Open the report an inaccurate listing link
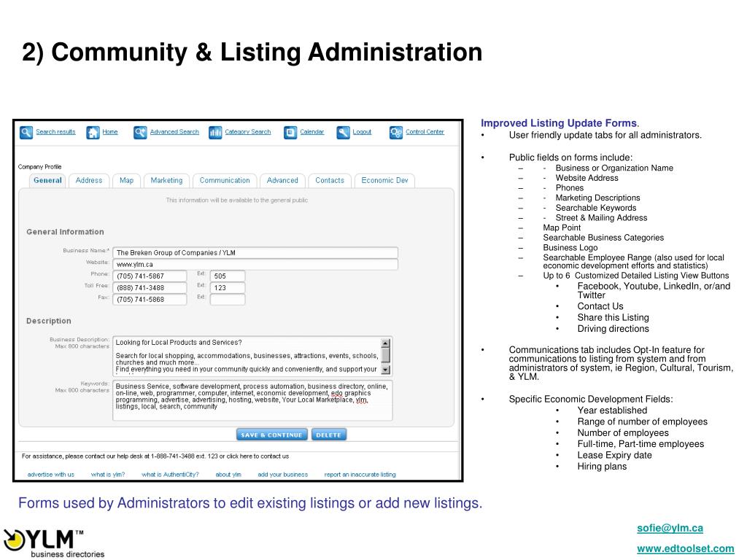This screenshot has height=560, width=747. click(360, 475)
